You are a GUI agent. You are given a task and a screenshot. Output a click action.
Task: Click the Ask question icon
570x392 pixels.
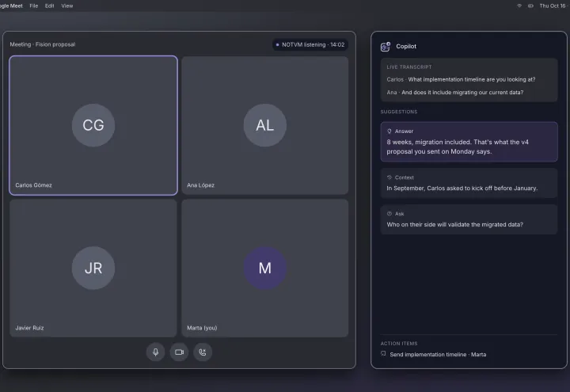389,214
